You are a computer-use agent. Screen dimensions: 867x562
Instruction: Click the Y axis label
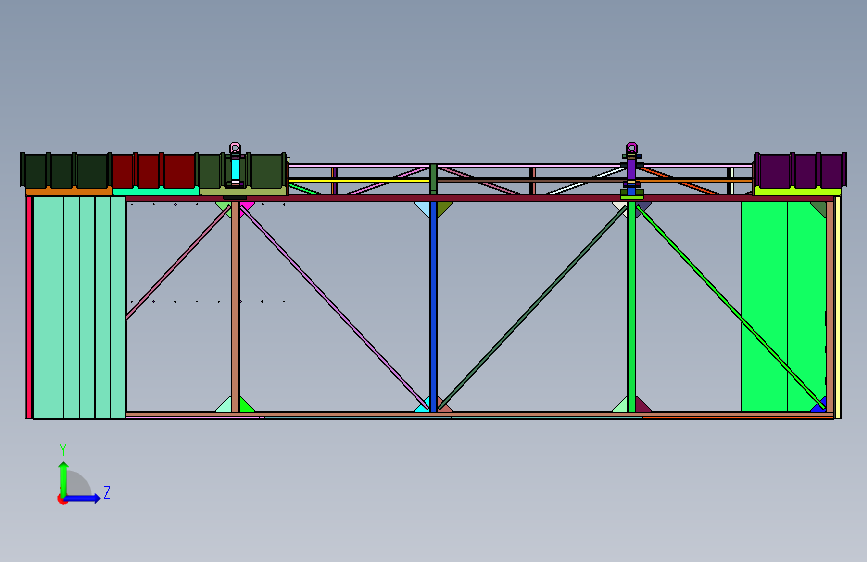coord(63,450)
